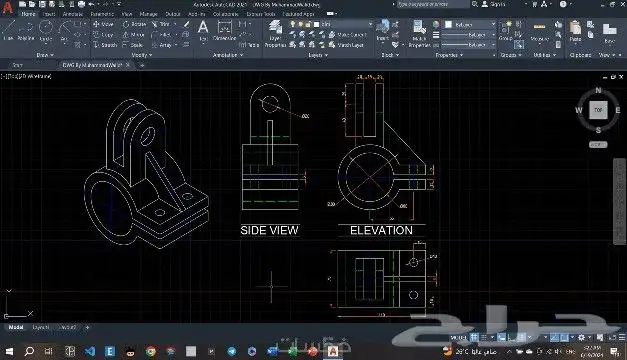Image resolution: width=627 pixels, height=360 pixels.
Task: Click the layer color swatch in Layers panel
Action: tap(316, 24)
